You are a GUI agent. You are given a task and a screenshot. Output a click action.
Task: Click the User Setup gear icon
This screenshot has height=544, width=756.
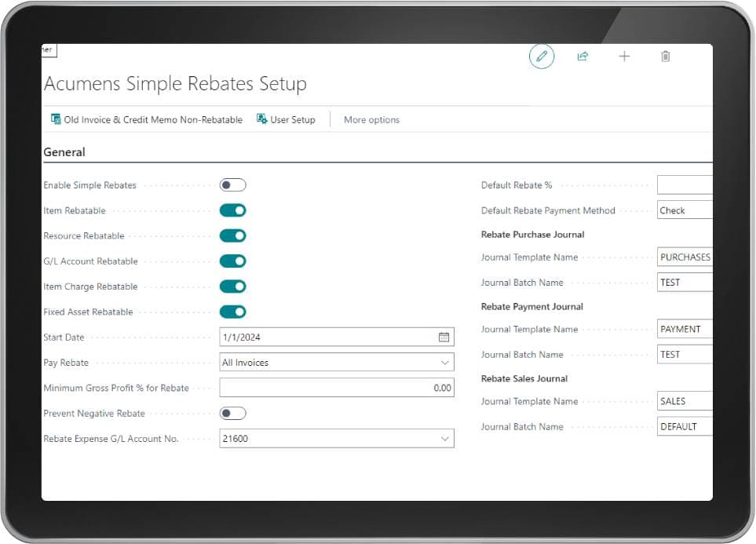(x=261, y=119)
